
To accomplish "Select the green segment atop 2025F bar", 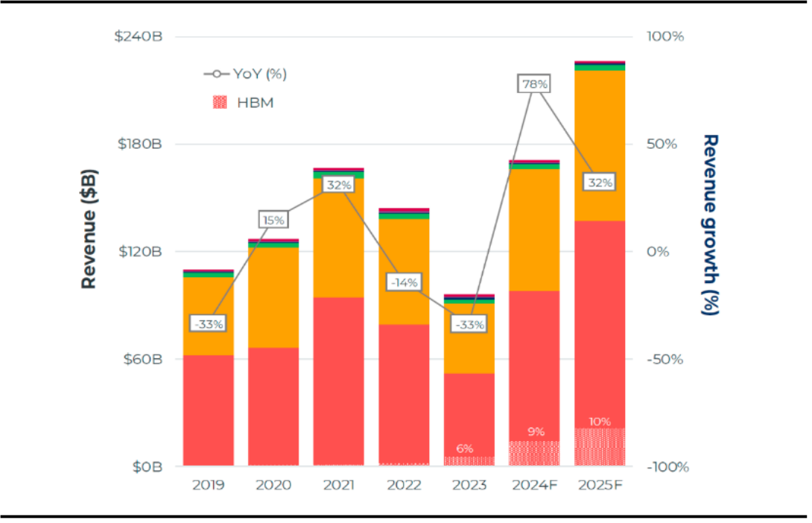I will coord(600,67).
